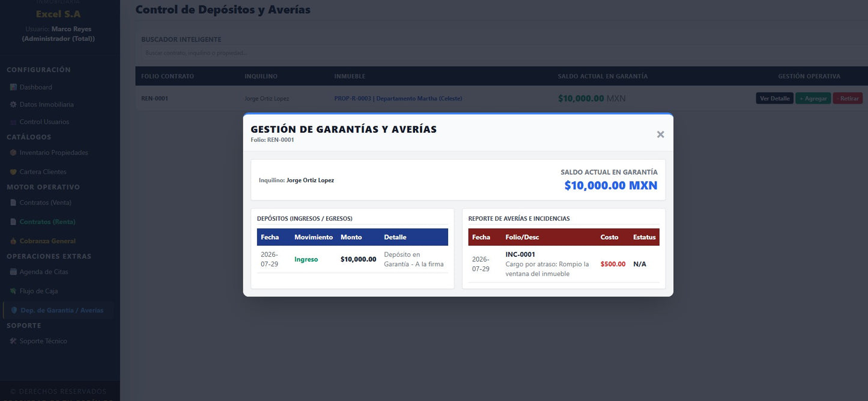
Task: Click the document icon beside Contratos (Venta)
Action: [x=14, y=203]
